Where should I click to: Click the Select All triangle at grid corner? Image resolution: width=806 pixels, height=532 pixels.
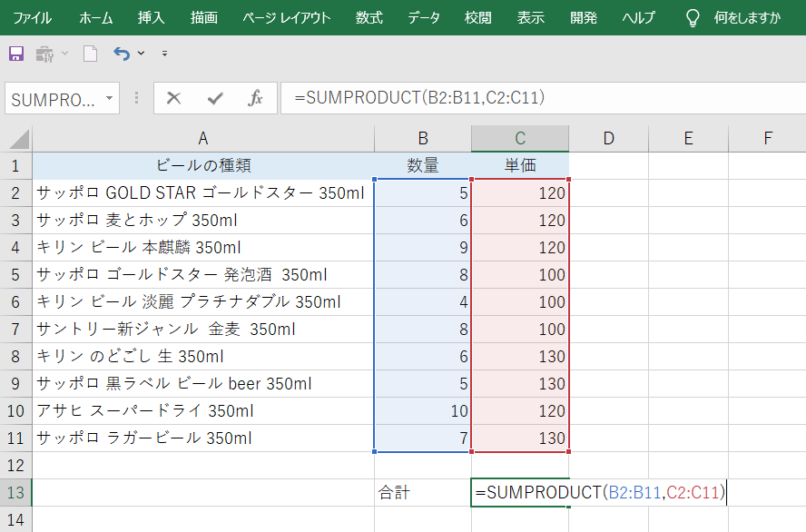pyautogui.click(x=17, y=139)
